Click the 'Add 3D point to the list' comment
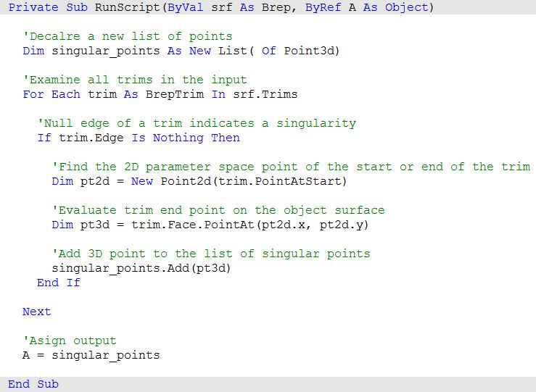 [x=211, y=254]
